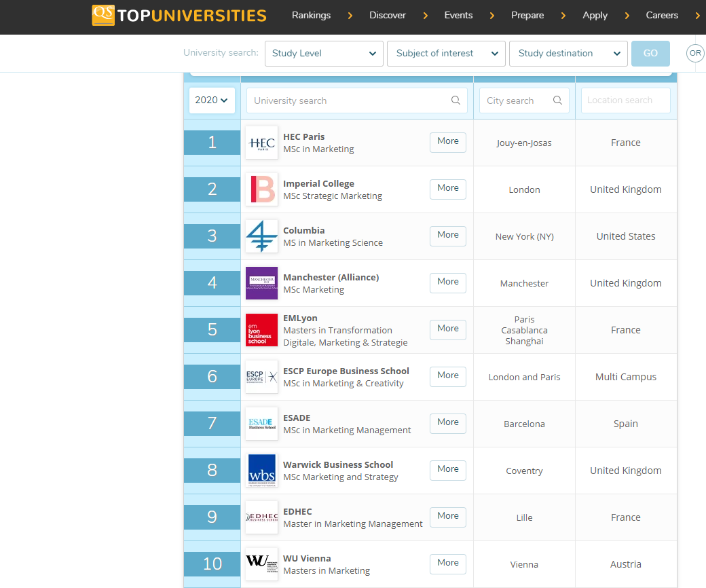Click the arrow next to Prepare
This screenshot has width=706, height=588.
(x=563, y=16)
